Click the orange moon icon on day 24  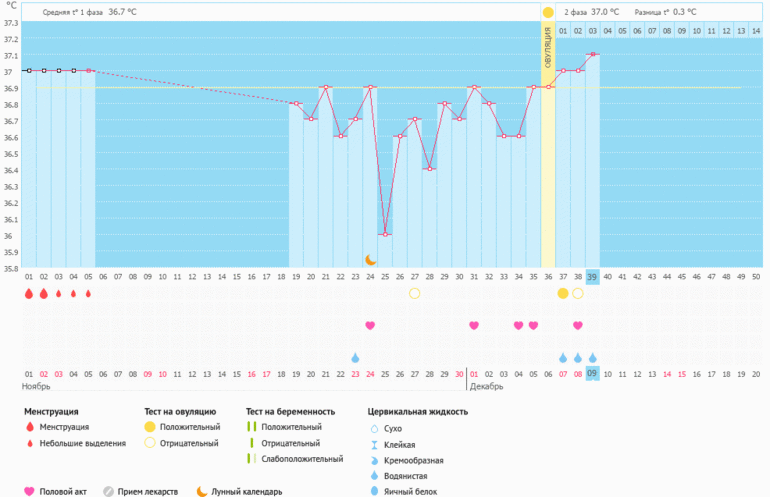[x=370, y=260]
